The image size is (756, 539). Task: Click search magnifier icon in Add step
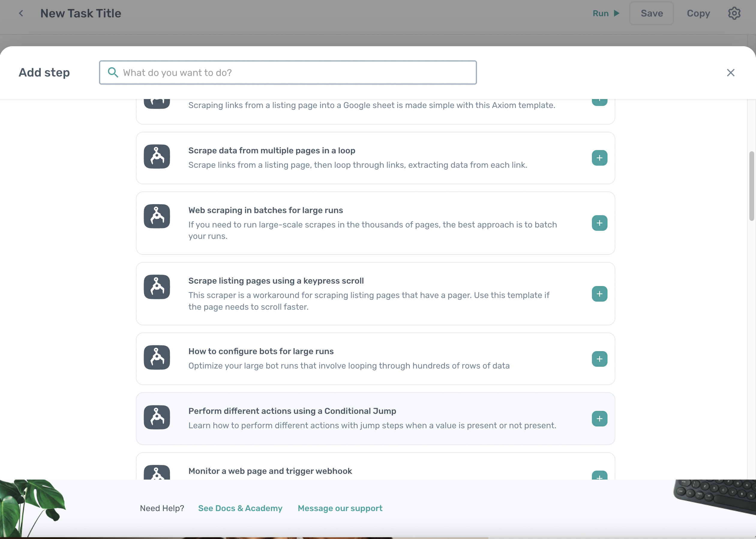tap(113, 72)
